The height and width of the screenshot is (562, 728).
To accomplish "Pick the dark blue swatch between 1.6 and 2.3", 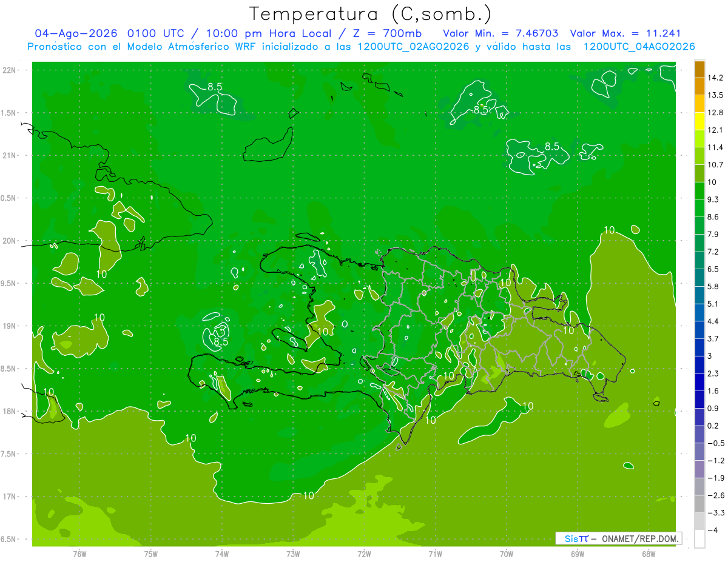I will (x=699, y=382).
